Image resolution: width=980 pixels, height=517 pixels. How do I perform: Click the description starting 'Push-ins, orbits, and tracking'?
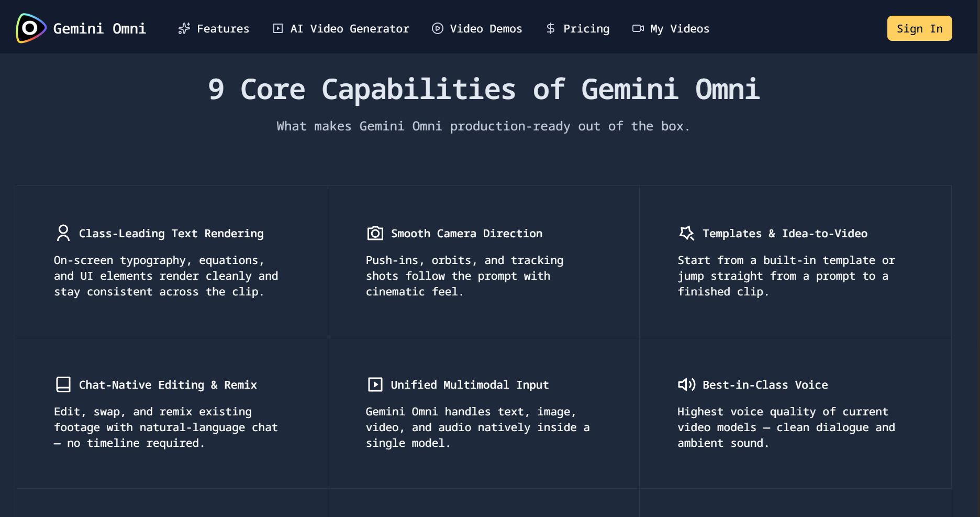464,276
